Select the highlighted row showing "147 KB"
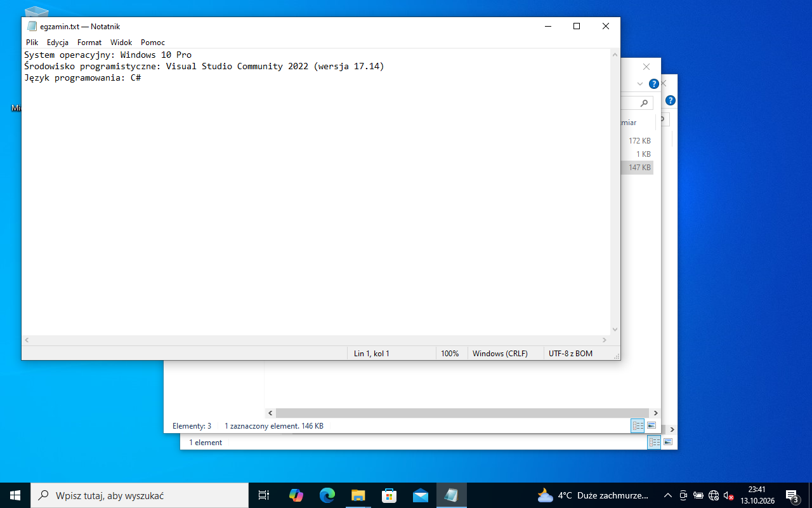This screenshot has width=812, height=508. coord(638,168)
